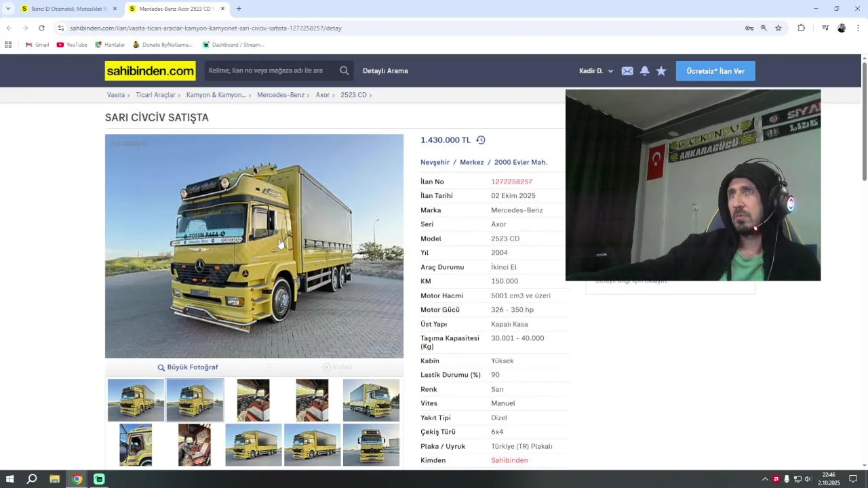The height and width of the screenshot is (488, 868).
Task: Open Chrome three-dot menu
Action: pyautogui.click(x=858, y=28)
